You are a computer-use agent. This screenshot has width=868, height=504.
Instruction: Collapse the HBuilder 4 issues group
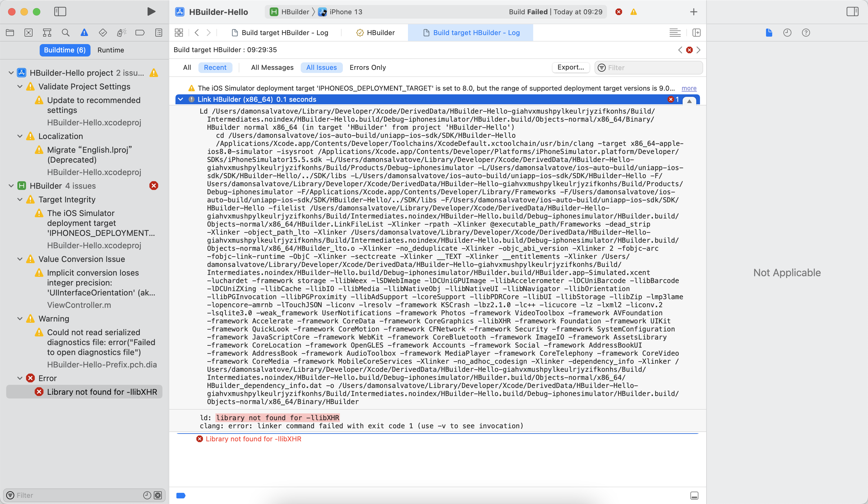(x=11, y=186)
